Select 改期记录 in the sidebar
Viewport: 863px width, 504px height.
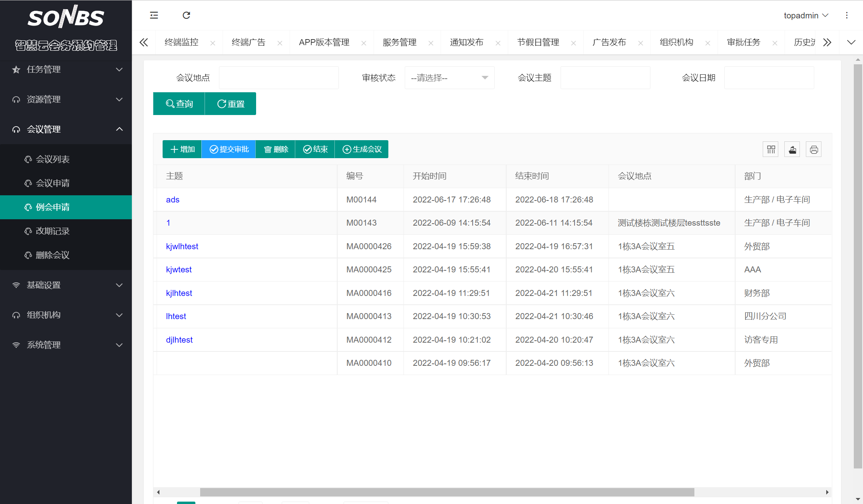pyautogui.click(x=53, y=231)
